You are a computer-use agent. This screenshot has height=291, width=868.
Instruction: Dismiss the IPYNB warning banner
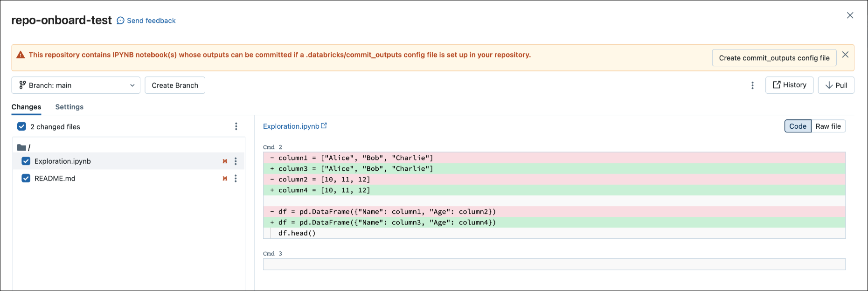click(x=845, y=55)
